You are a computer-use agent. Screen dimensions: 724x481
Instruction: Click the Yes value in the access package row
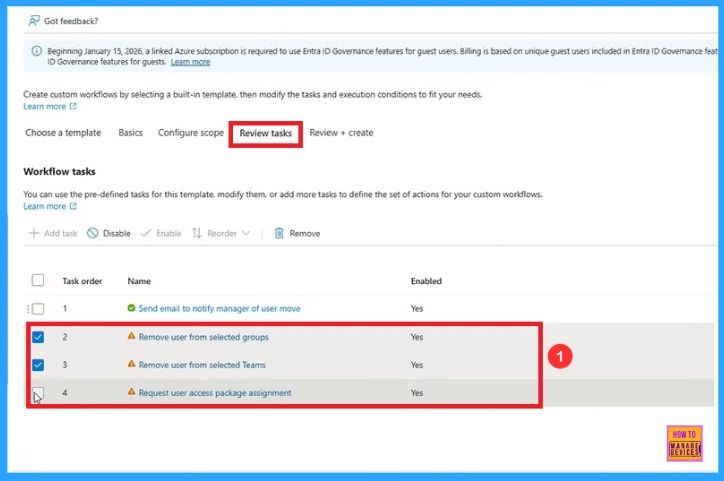(417, 393)
